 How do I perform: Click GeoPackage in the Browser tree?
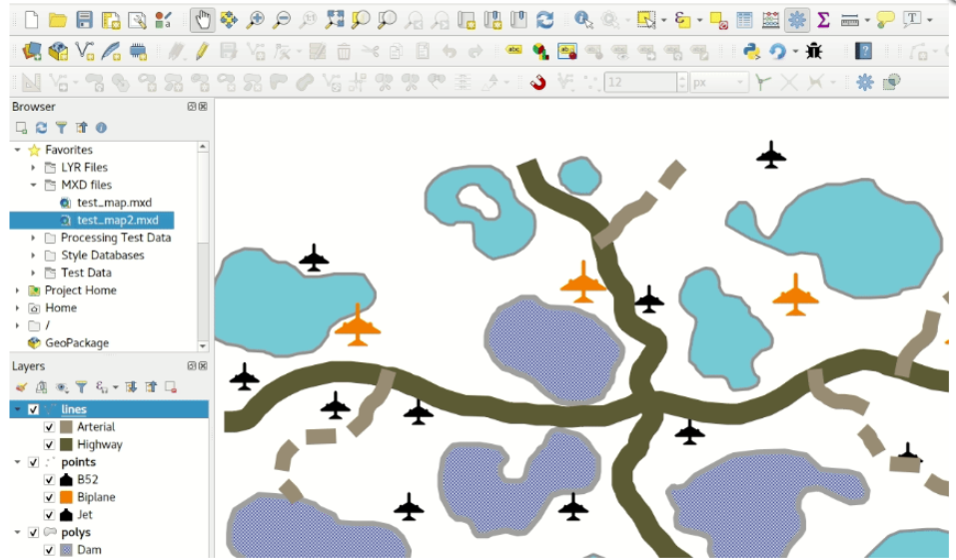pos(76,342)
